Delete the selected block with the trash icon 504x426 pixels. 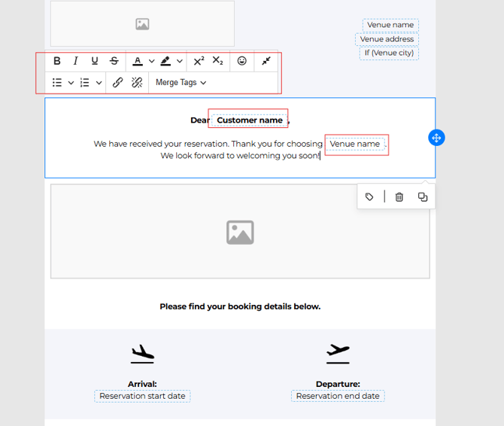(399, 197)
